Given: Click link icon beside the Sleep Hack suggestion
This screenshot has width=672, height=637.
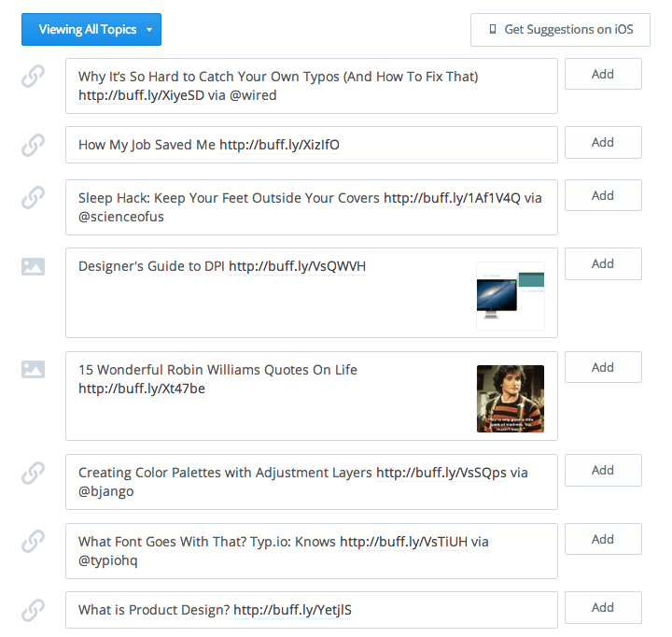Looking at the screenshot, I should click(x=33, y=198).
